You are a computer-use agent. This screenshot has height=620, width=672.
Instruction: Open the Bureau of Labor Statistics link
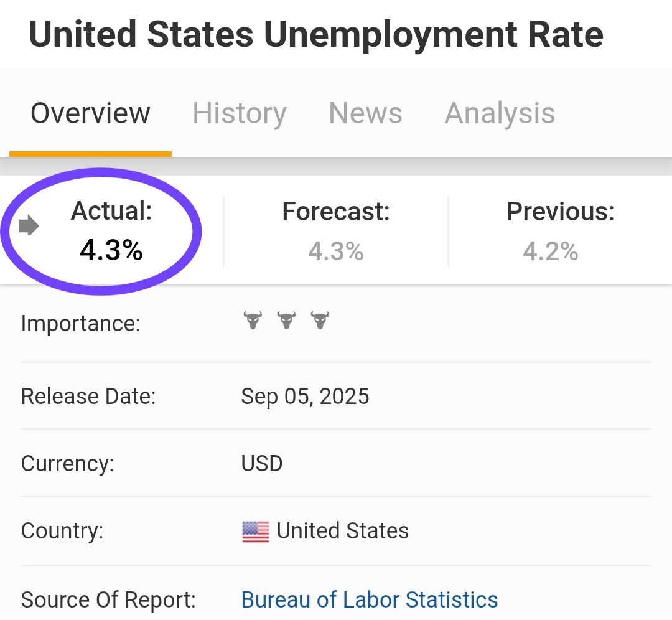click(x=370, y=599)
